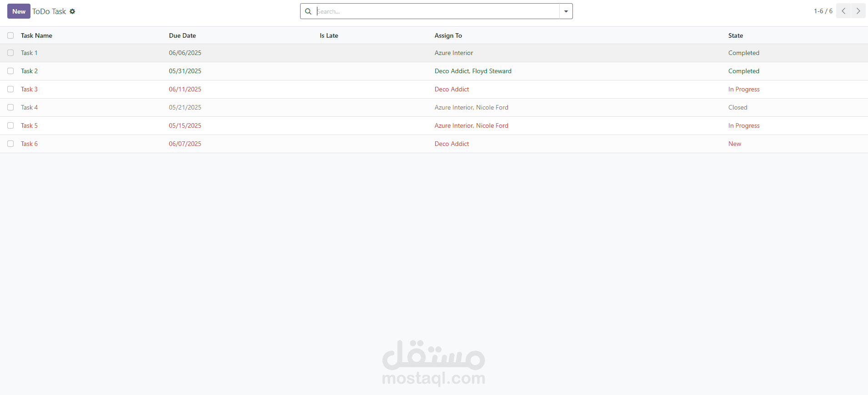Click the Completed state of Task 1
Image resolution: width=868 pixels, height=395 pixels.
tap(744, 53)
